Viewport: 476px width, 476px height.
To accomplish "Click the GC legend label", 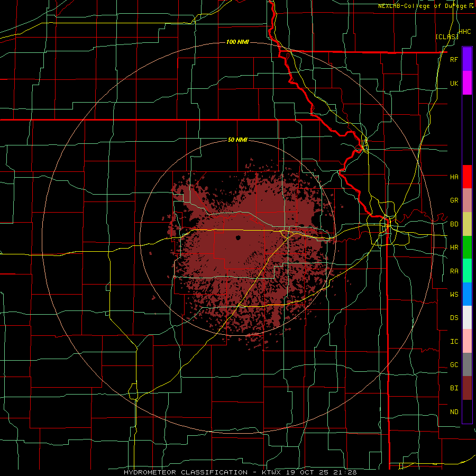I will click(x=454, y=365).
